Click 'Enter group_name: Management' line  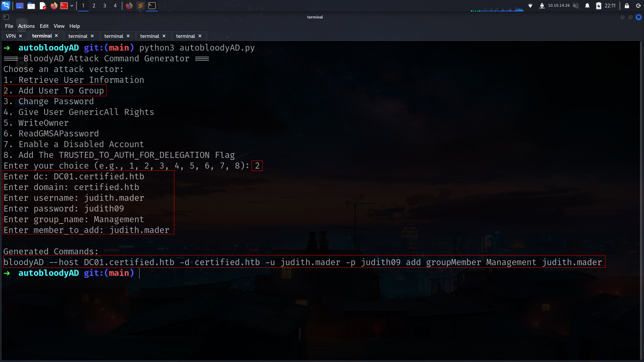click(74, 220)
